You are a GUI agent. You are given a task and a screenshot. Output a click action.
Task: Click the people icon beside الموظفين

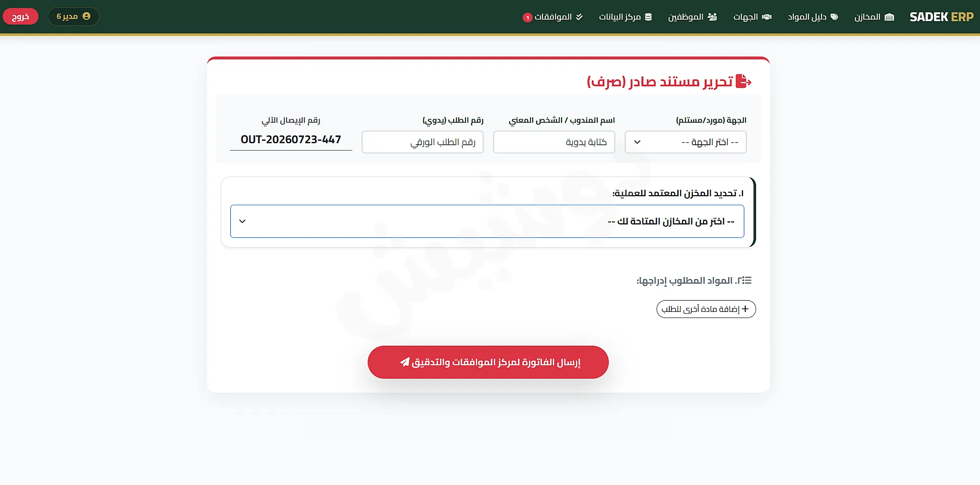[712, 17]
